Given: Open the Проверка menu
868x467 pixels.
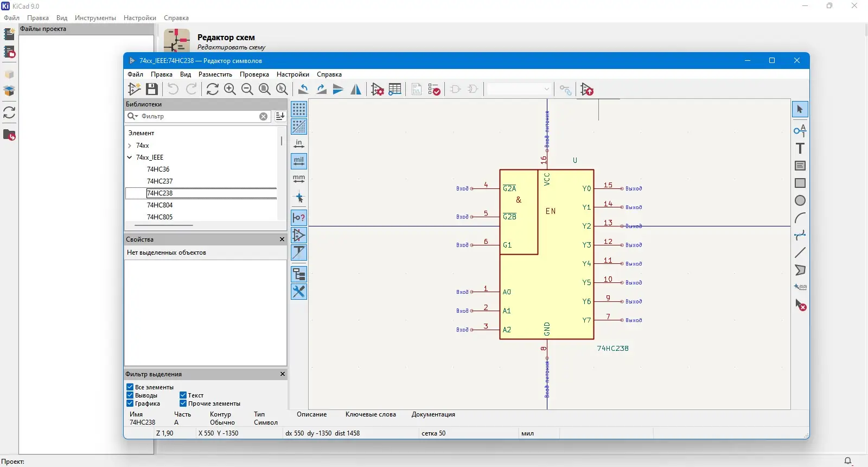Looking at the screenshot, I should tap(254, 74).
